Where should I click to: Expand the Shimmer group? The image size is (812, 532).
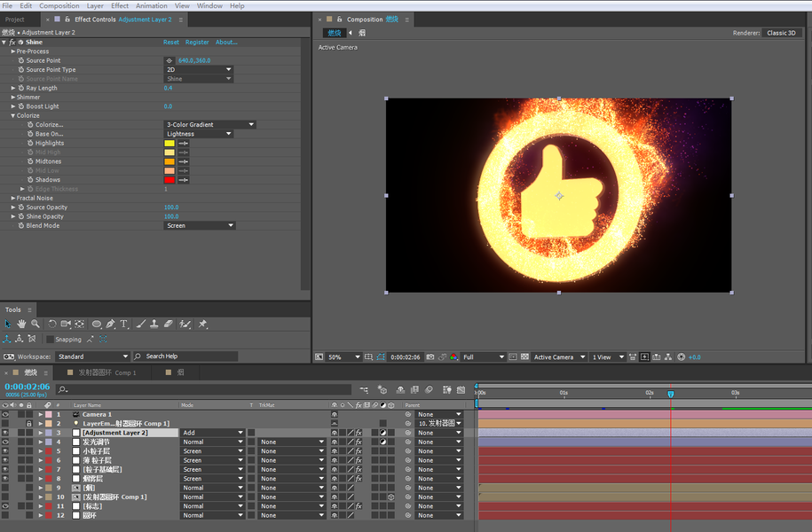tap(13, 98)
